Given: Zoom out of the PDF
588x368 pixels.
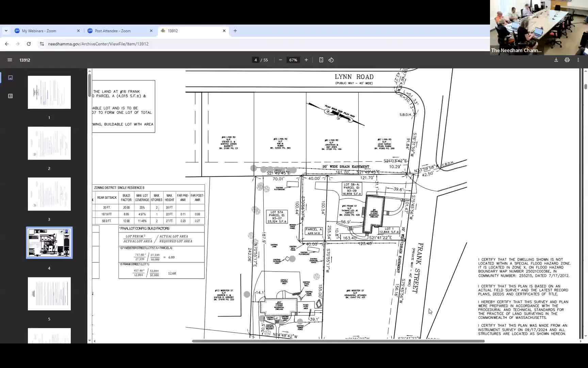Looking at the screenshot, I should pyautogui.click(x=280, y=60).
